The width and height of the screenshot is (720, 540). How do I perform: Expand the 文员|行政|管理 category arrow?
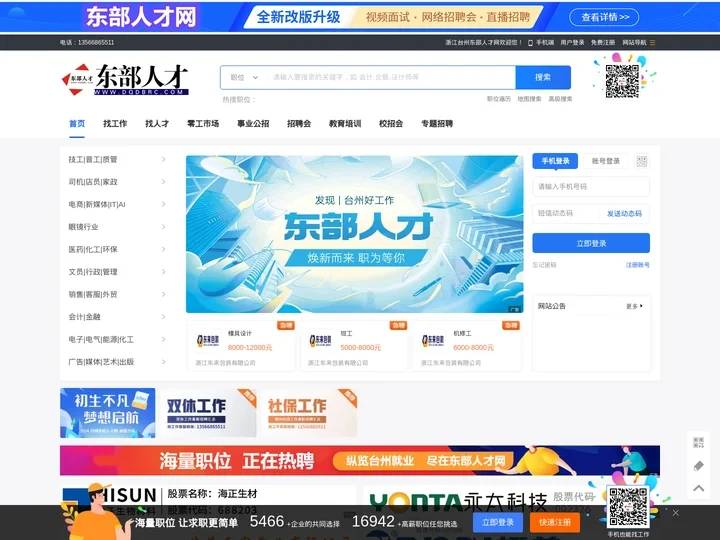point(163,272)
